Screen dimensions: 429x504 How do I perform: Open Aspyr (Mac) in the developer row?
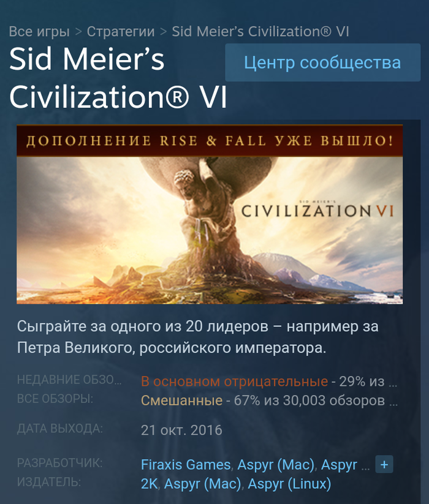(x=276, y=465)
